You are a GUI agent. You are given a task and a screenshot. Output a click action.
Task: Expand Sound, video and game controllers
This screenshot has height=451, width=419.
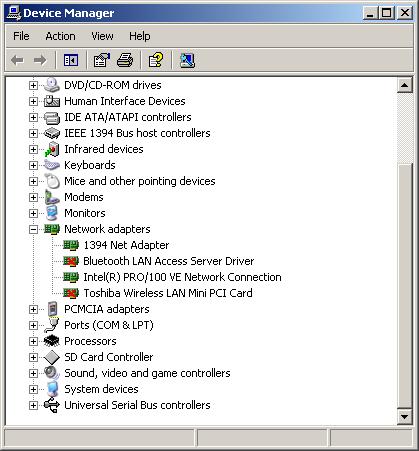coord(33,373)
